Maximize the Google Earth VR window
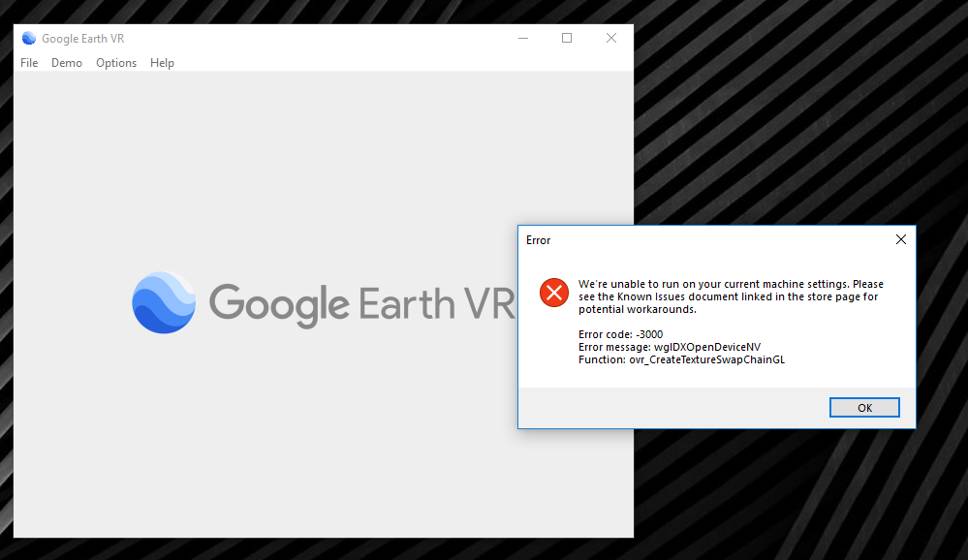 [x=567, y=38]
